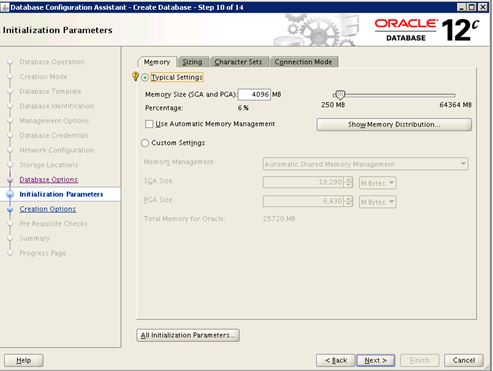The image size is (493, 371).
Task: Click the Creation Mode step
Action: tap(43, 77)
